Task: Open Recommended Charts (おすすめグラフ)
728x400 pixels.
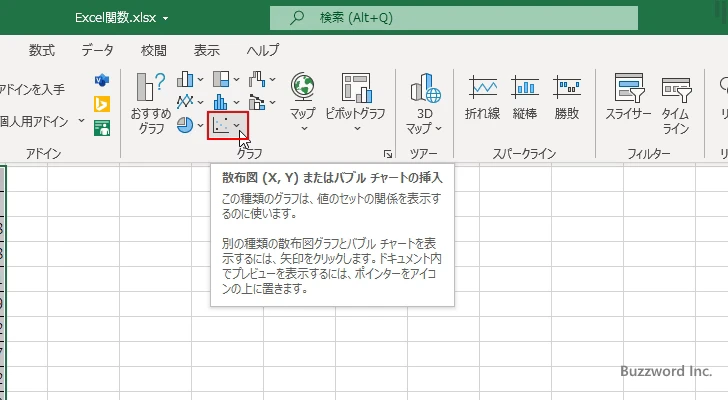Action: (152, 103)
